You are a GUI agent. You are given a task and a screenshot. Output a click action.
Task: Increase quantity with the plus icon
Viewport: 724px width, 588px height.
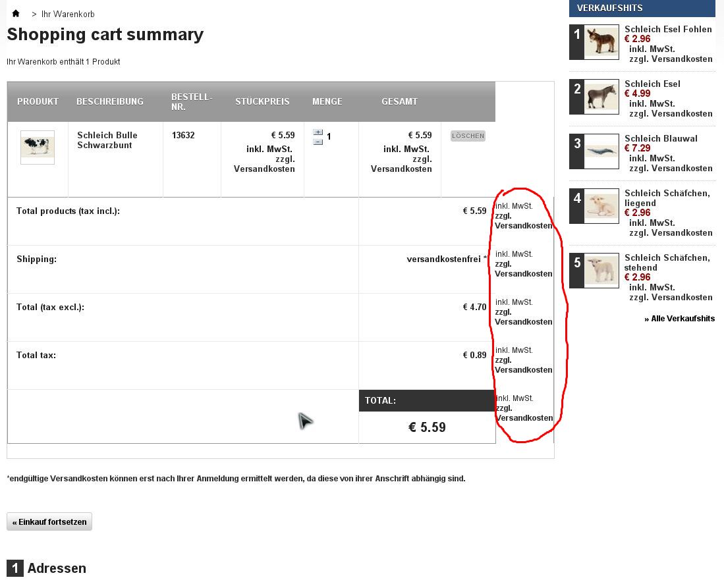point(318,132)
